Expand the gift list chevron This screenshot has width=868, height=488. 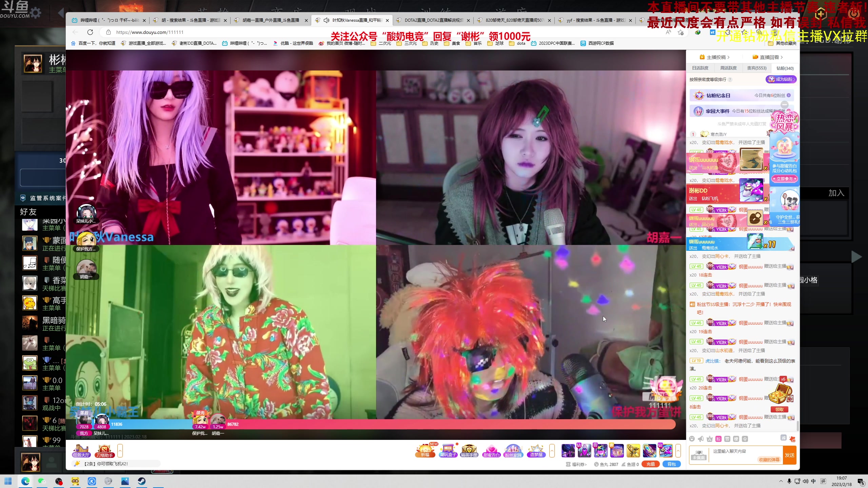coord(678,451)
